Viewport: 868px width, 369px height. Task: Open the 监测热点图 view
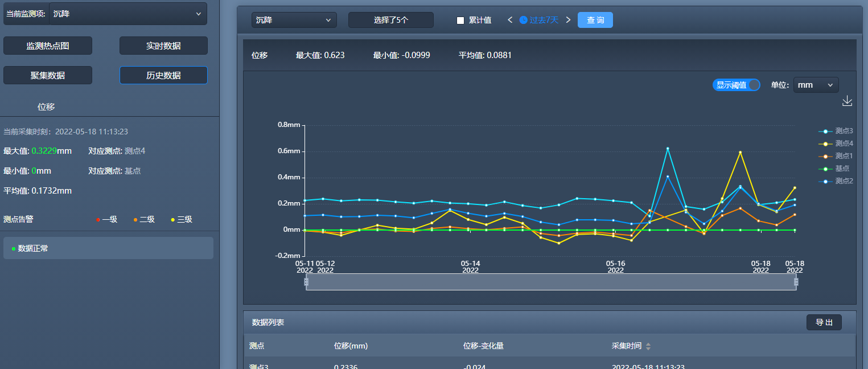click(x=48, y=46)
